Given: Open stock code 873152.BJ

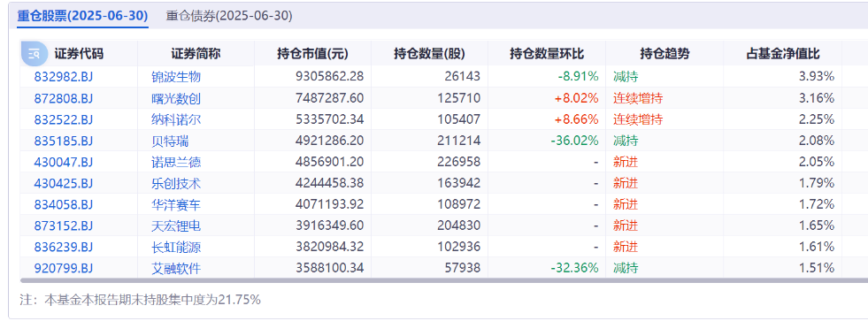Looking at the screenshot, I should [x=63, y=225].
